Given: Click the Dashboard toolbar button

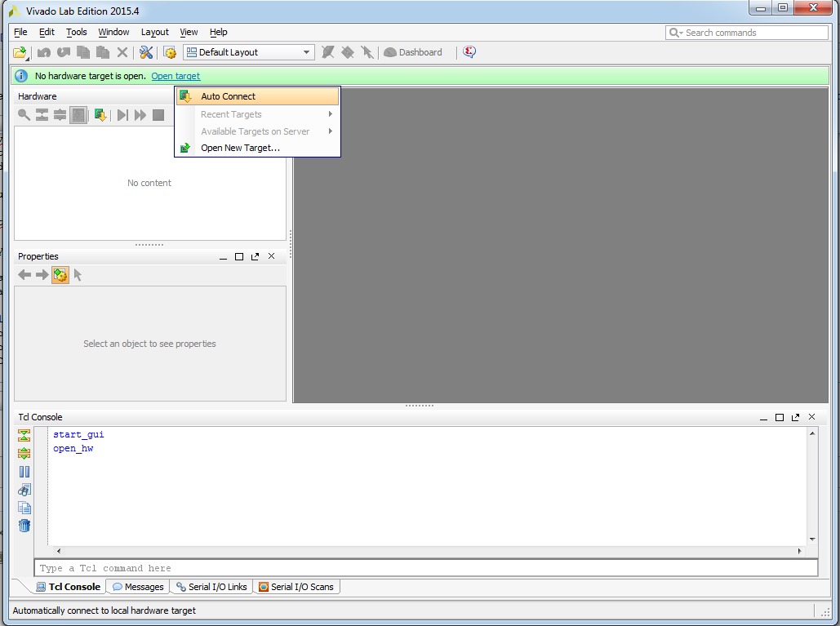Looking at the screenshot, I should point(413,52).
